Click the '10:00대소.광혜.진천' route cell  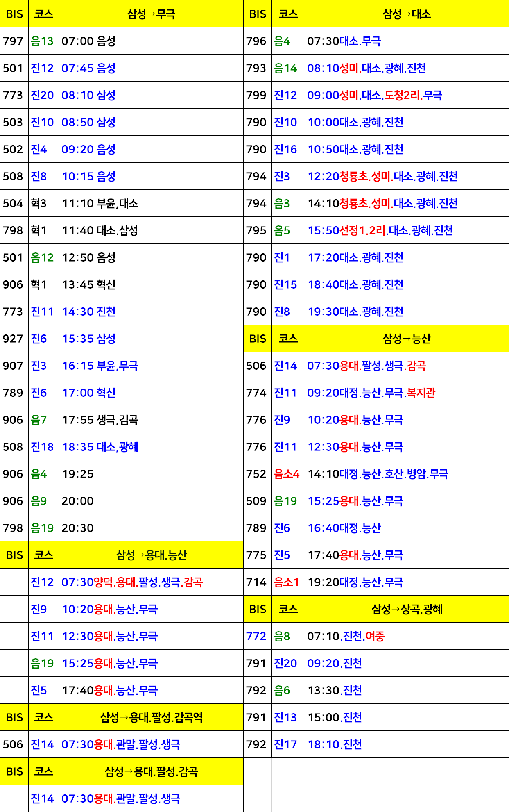[407, 122]
